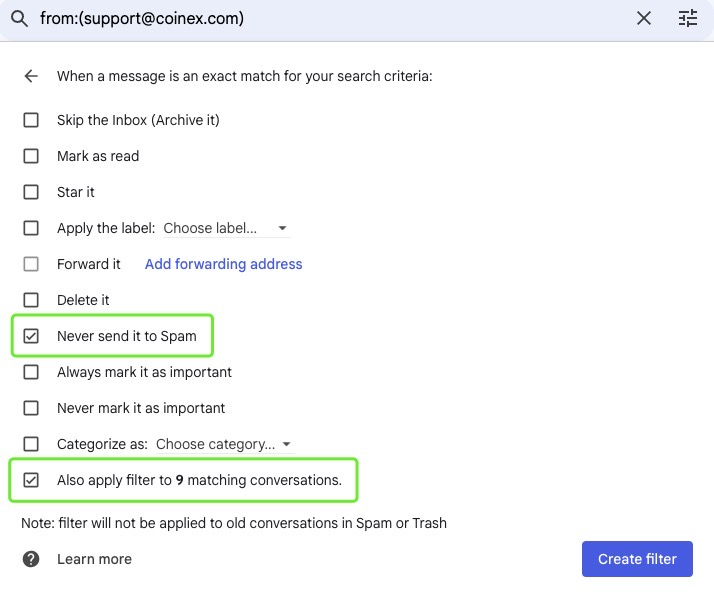714x596 pixels.
Task: Check the Delete it option
Action: tap(31, 300)
